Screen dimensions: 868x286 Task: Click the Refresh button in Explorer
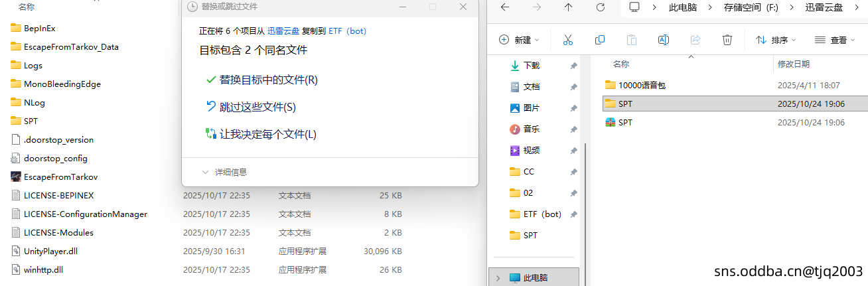click(600, 7)
